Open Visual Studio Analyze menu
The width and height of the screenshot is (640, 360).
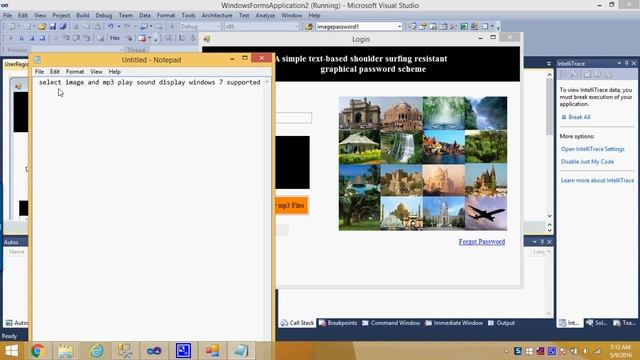(265, 15)
